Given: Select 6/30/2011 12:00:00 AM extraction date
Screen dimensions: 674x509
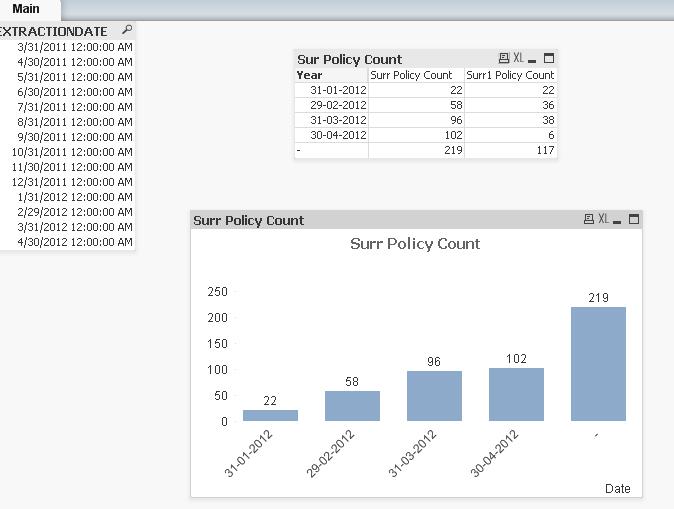Looking at the screenshot, I should point(67,92).
